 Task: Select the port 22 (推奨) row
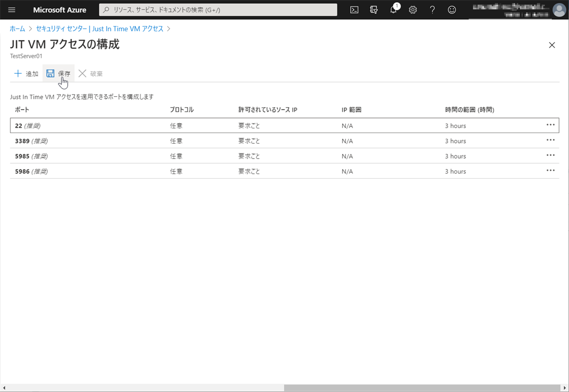click(x=284, y=125)
